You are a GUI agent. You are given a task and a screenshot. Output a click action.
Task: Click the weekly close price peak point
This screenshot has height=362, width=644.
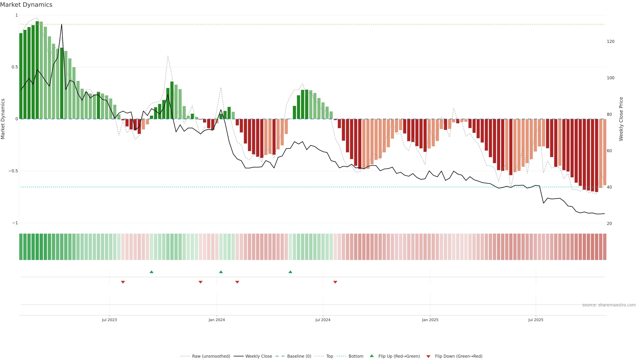tap(62, 24)
